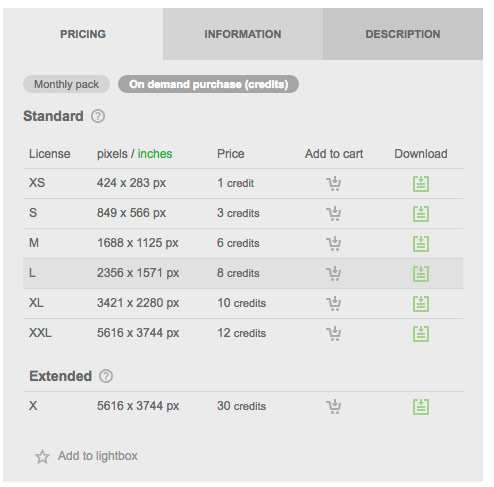Click the Add to lightbox link
The height and width of the screenshot is (487, 494).
coord(98,456)
